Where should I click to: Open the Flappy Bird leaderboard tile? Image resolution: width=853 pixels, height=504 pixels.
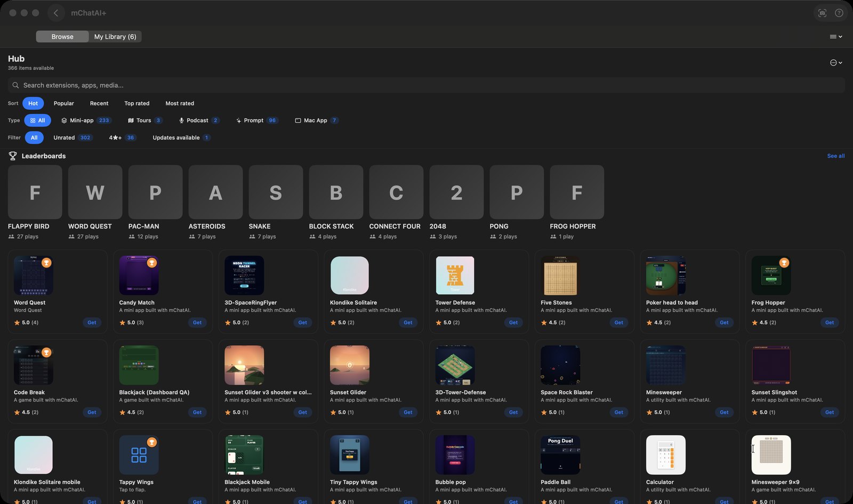[35, 192]
